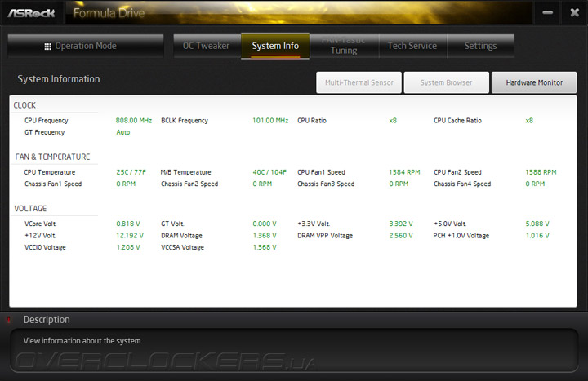
Task: Open the Operation Mode grid menu
Action: 86,46
